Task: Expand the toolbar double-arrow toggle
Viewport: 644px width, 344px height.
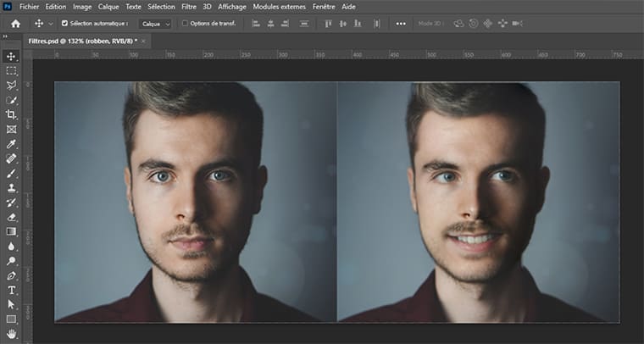Action: pyautogui.click(x=5, y=36)
